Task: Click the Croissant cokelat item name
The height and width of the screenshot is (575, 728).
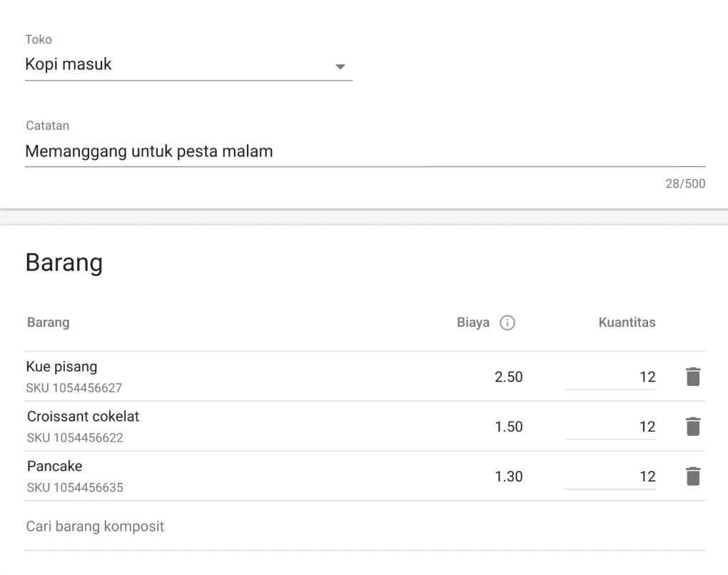Action: [x=83, y=417]
